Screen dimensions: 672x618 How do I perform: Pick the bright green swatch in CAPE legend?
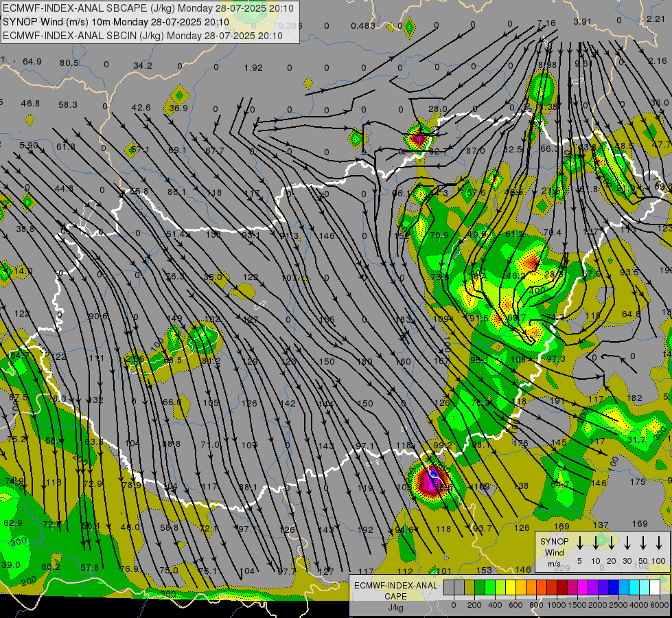490,587
